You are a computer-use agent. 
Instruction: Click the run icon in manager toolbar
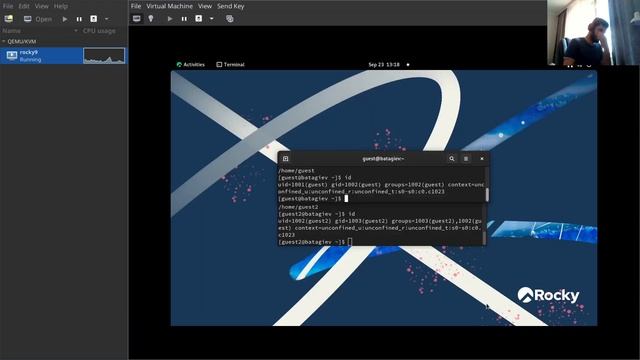point(64,19)
